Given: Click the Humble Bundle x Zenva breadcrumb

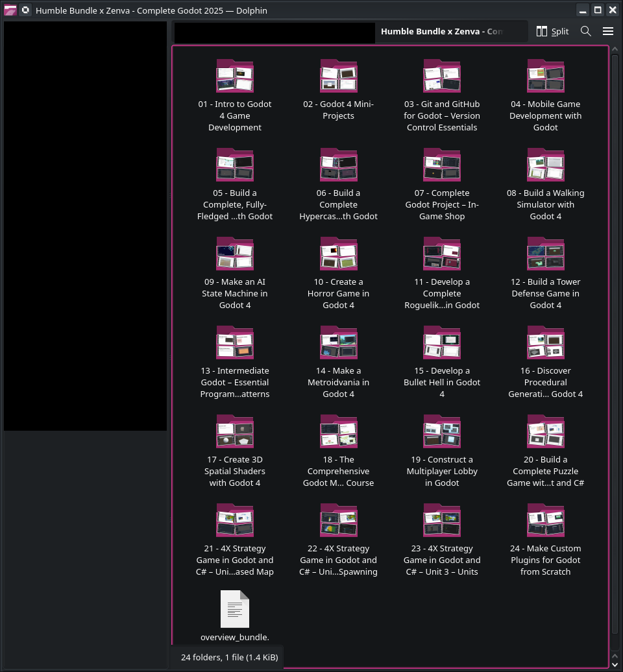Looking at the screenshot, I should [x=442, y=31].
